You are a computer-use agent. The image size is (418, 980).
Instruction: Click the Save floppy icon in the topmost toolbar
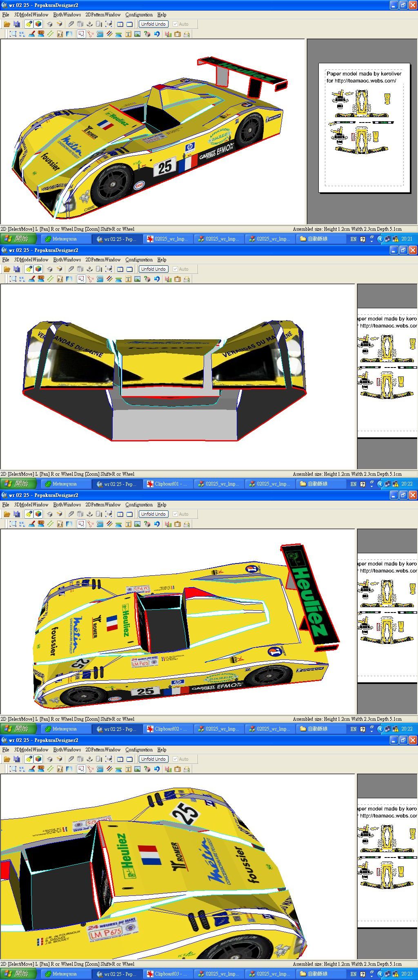[17, 24]
